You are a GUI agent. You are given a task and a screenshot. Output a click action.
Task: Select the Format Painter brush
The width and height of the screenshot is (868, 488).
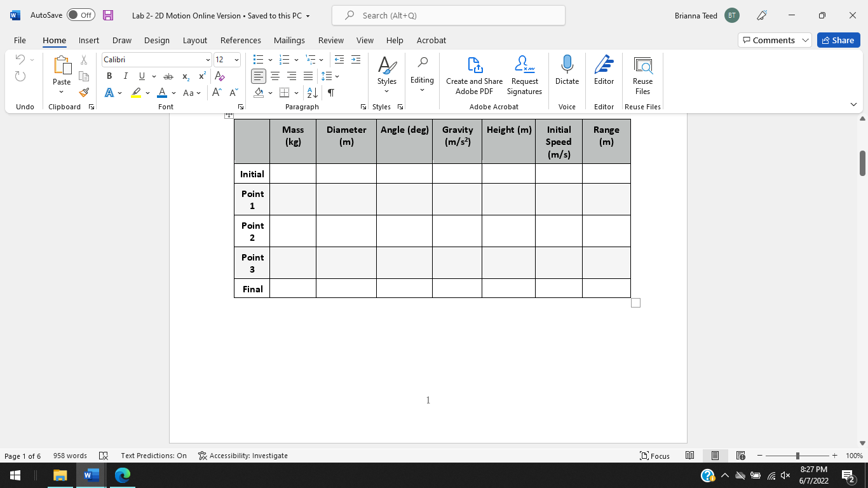(84, 93)
